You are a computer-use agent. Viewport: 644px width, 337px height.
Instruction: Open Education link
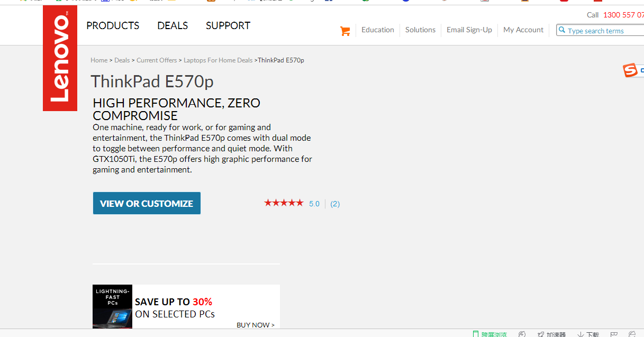click(378, 30)
